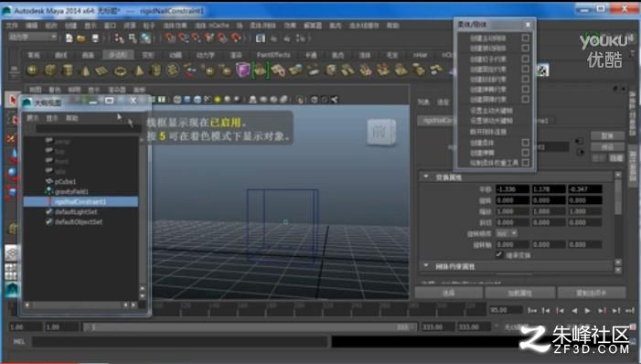Click play backwards button
Viewport: 641px width, 364px height.
tap(574, 311)
